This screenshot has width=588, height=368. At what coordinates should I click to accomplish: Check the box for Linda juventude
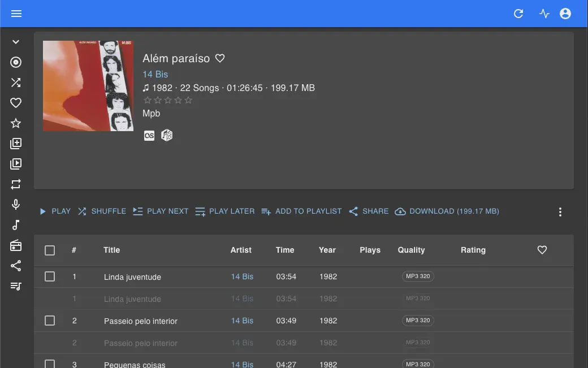click(50, 276)
